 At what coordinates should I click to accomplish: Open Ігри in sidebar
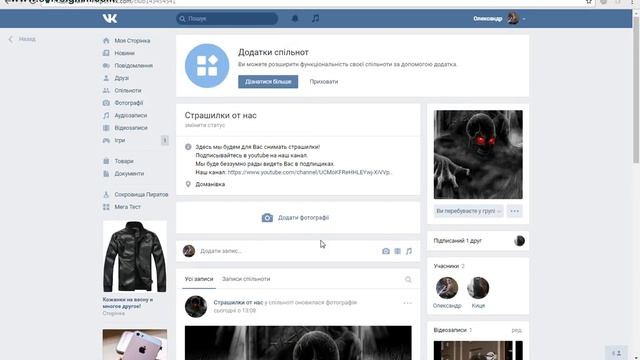(x=120, y=140)
